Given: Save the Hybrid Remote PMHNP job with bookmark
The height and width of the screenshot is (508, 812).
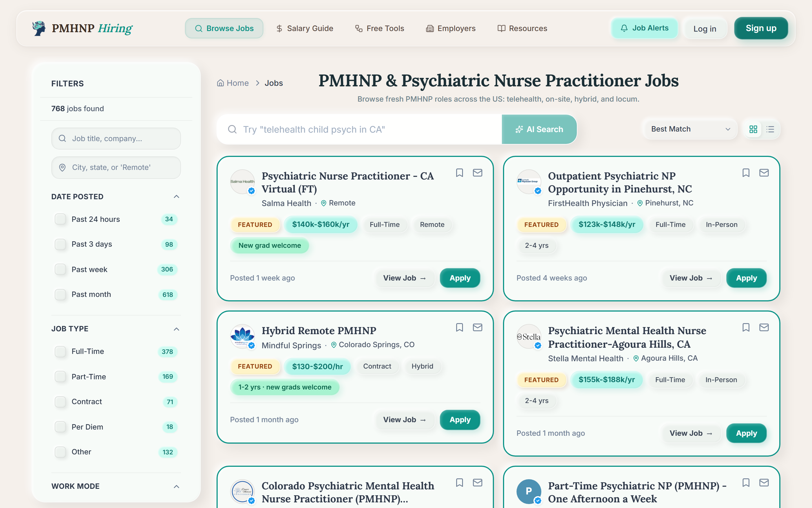Looking at the screenshot, I should (x=459, y=327).
